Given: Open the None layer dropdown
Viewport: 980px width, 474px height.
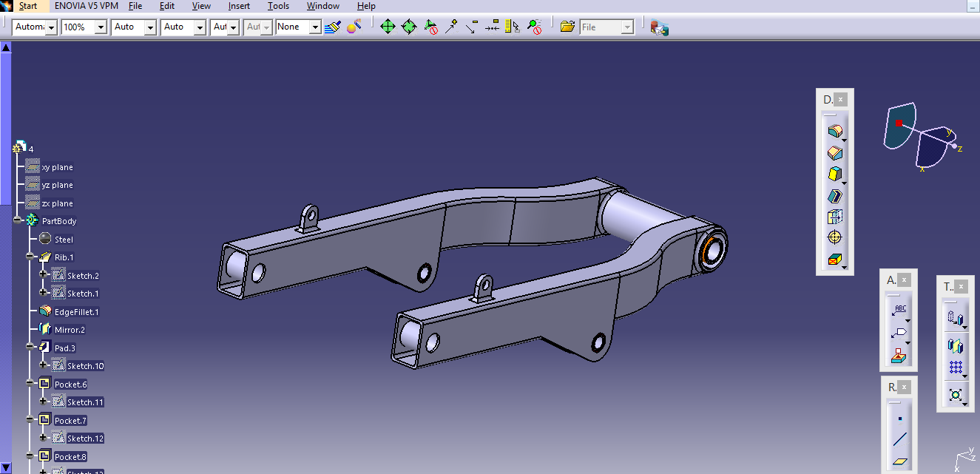Looking at the screenshot, I should tap(316, 27).
